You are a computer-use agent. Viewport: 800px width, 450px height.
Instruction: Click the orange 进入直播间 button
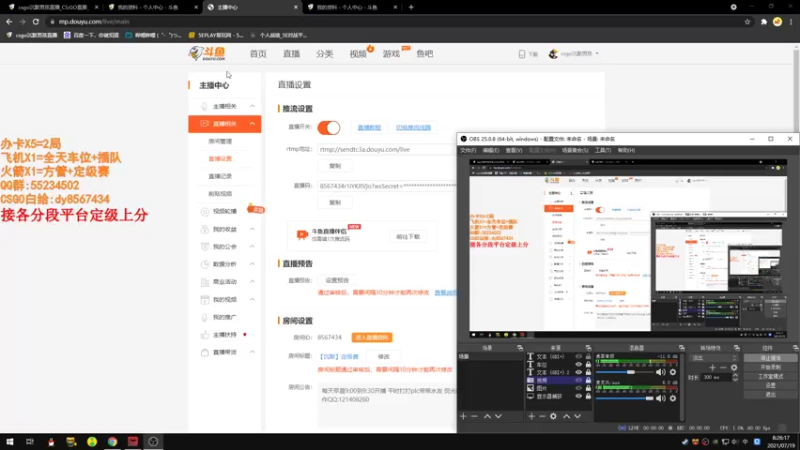click(x=372, y=338)
